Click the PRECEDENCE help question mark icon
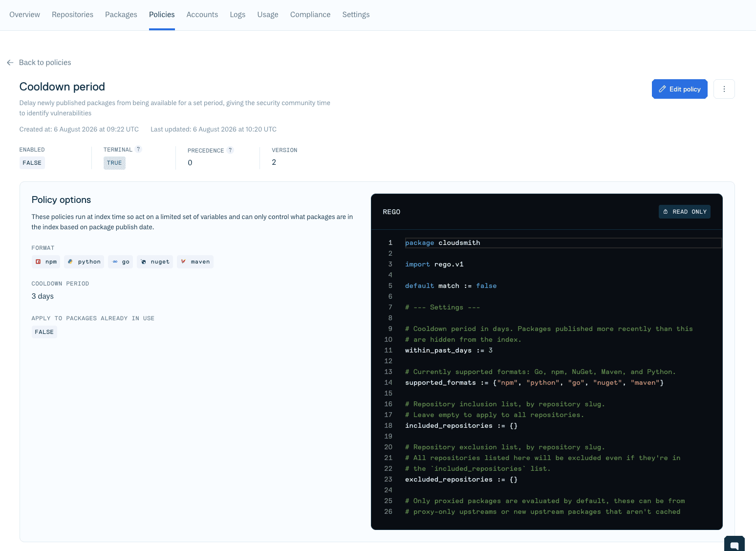 [230, 150]
